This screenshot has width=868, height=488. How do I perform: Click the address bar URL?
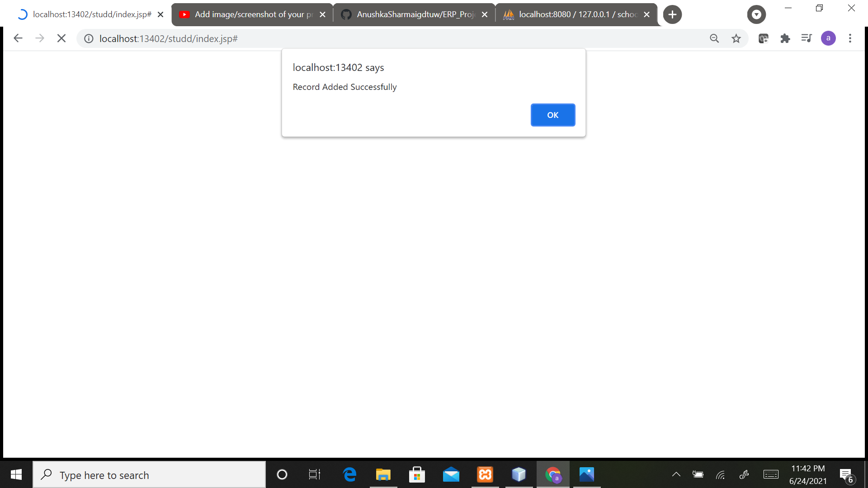tap(168, 39)
